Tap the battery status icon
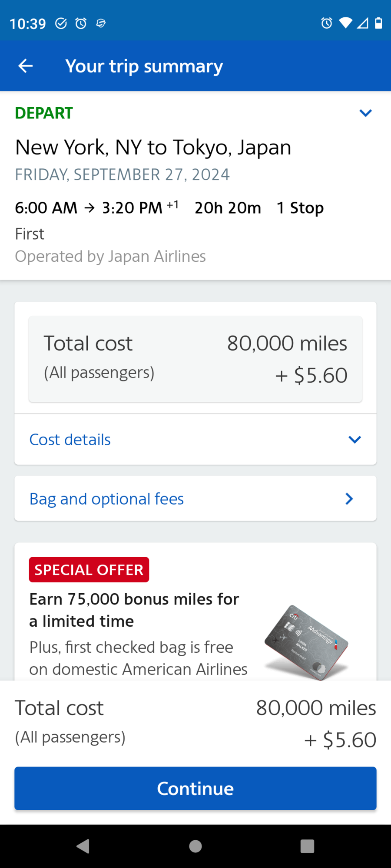The width and height of the screenshot is (391, 868). tap(378, 23)
